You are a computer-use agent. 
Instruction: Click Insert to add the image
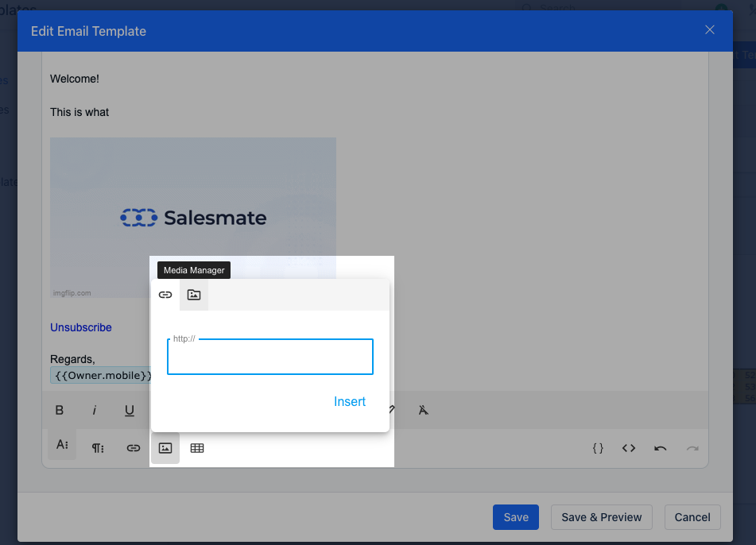350,401
